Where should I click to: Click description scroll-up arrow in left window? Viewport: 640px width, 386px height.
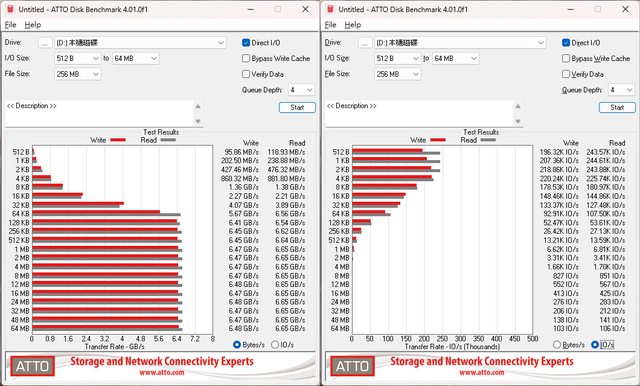pyautogui.click(x=198, y=106)
